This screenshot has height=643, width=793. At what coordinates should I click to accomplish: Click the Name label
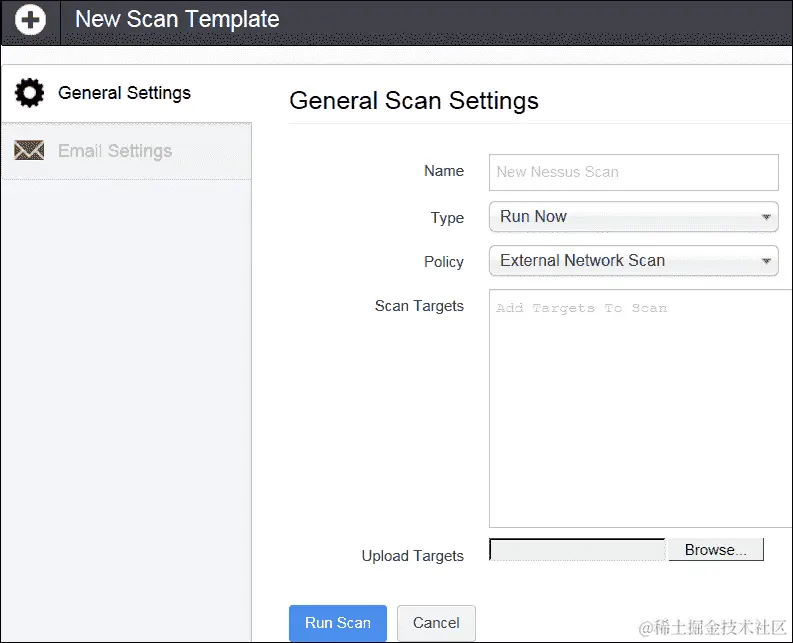click(444, 171)
